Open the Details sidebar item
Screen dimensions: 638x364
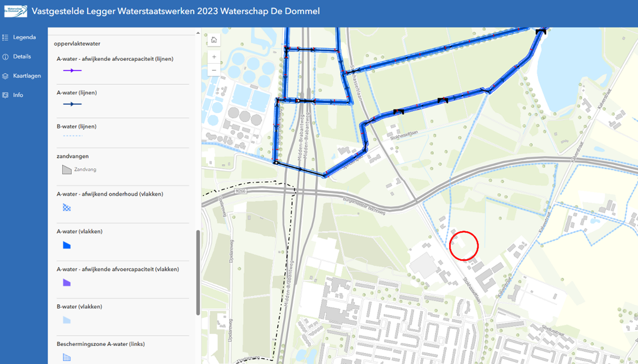coord(17,57)
